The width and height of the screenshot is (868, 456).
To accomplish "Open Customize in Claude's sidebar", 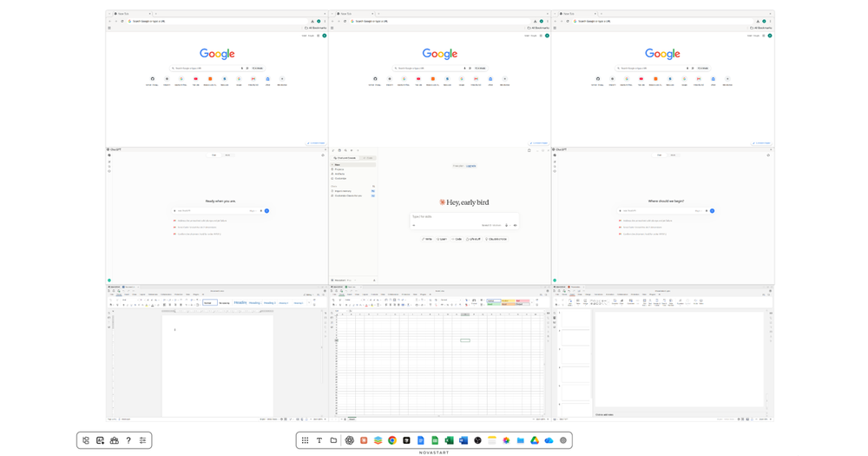I will (x=353, y=178).
